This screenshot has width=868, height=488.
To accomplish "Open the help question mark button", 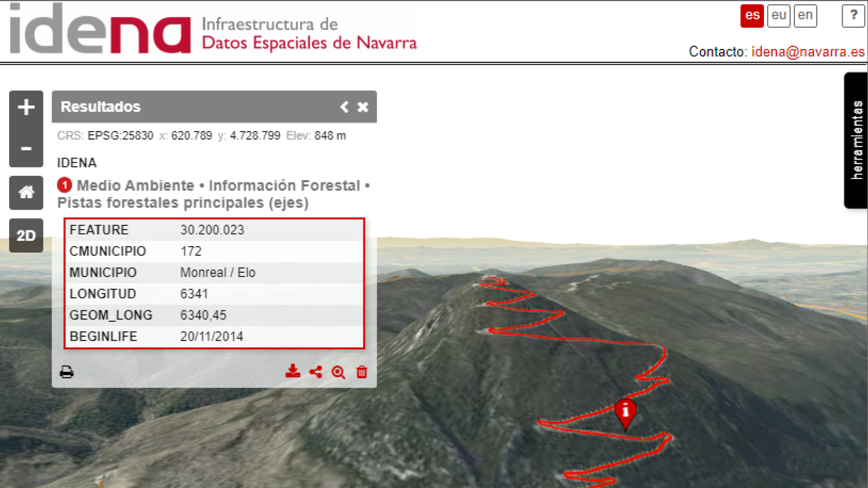I will tap(853, 16).
